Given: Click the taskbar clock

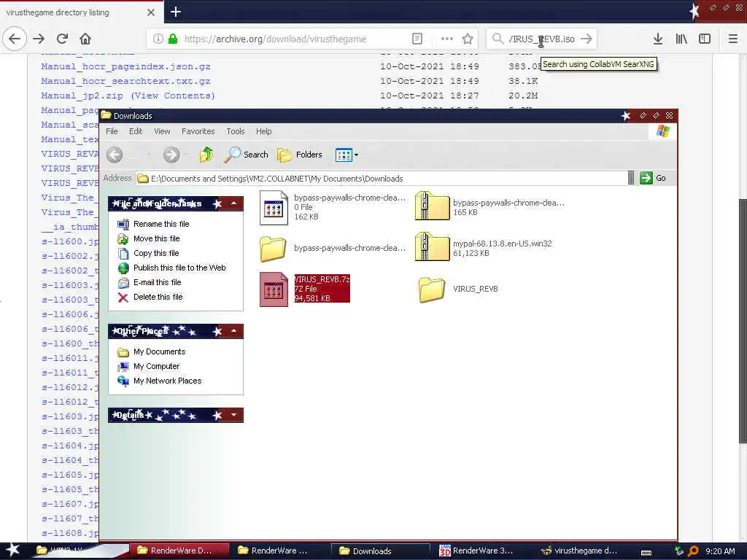Looking at the screenshot, I should tap(720, 551).
